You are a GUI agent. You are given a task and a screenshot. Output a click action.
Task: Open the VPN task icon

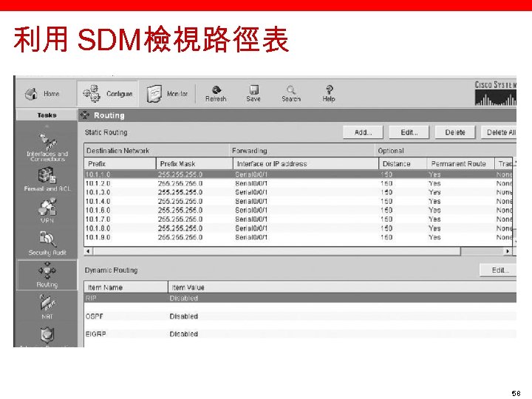pos(47,211)
